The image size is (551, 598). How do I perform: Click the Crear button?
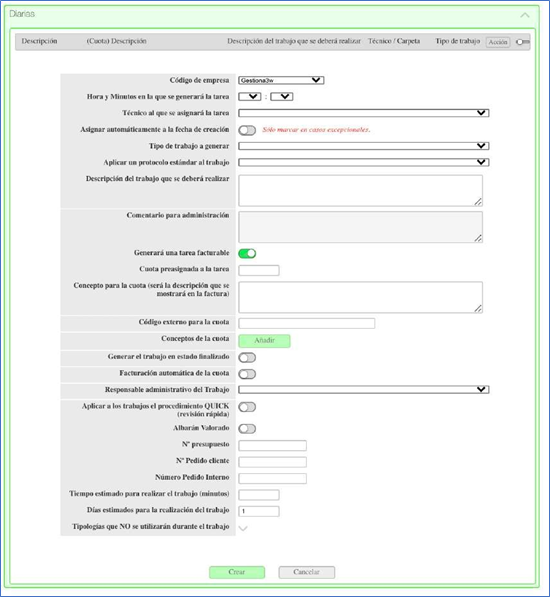[x=237, y=572]
